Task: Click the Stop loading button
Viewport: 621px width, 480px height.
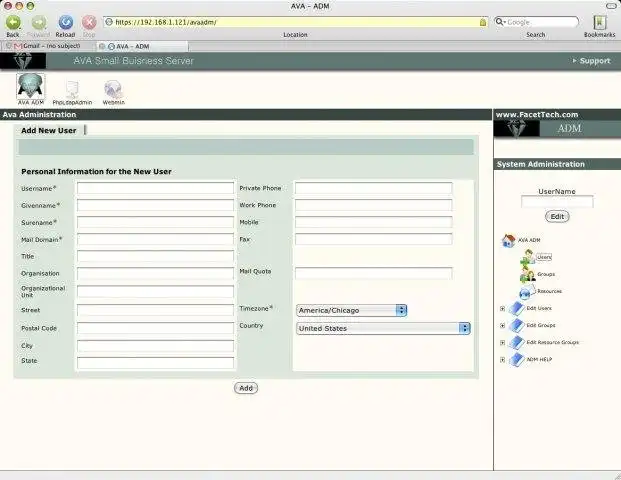Action: coord(89,23)
